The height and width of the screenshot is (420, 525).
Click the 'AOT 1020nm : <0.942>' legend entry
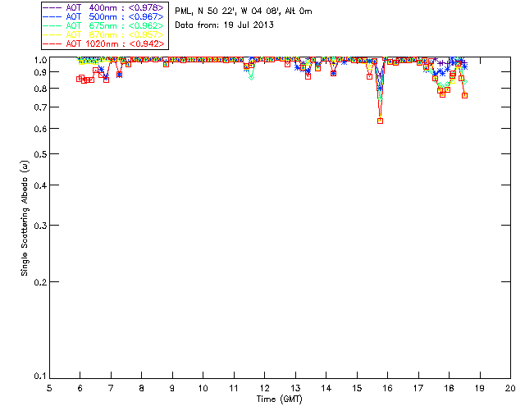tap(104, 43)
